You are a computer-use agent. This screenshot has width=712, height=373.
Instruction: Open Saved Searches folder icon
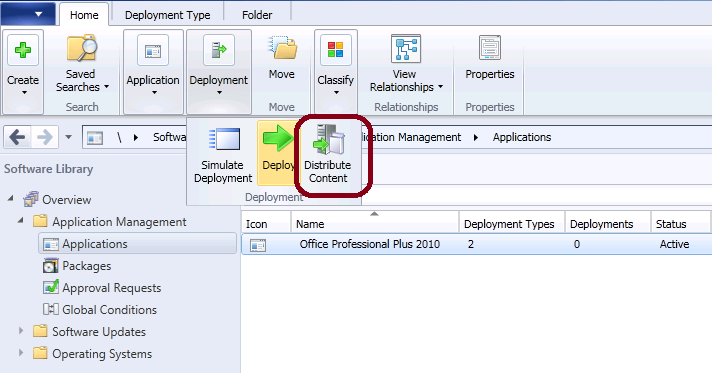pos(82,48)
